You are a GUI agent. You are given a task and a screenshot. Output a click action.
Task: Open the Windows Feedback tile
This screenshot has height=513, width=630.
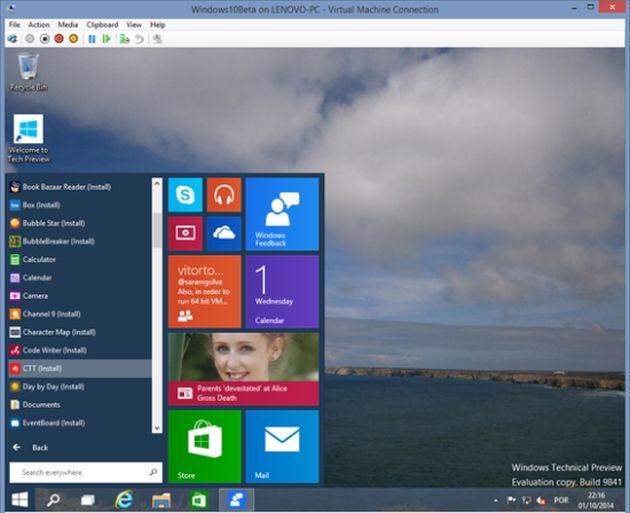[282, 214]
